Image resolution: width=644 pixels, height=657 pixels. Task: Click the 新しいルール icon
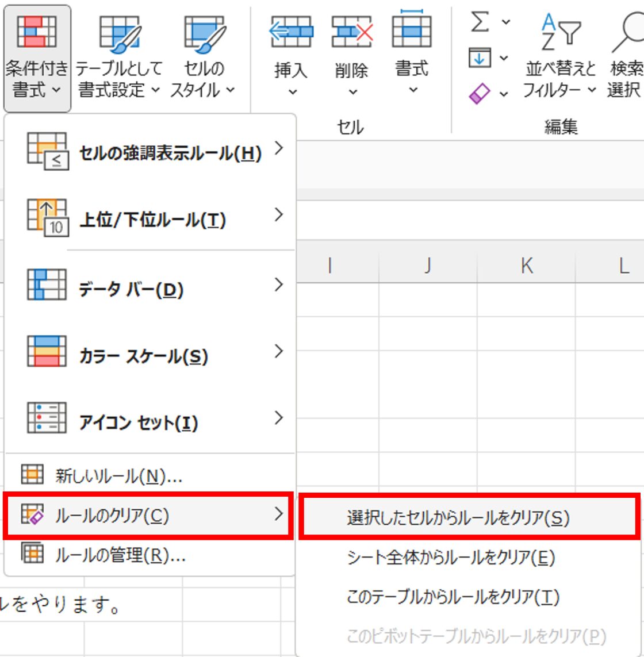point(32,475)
